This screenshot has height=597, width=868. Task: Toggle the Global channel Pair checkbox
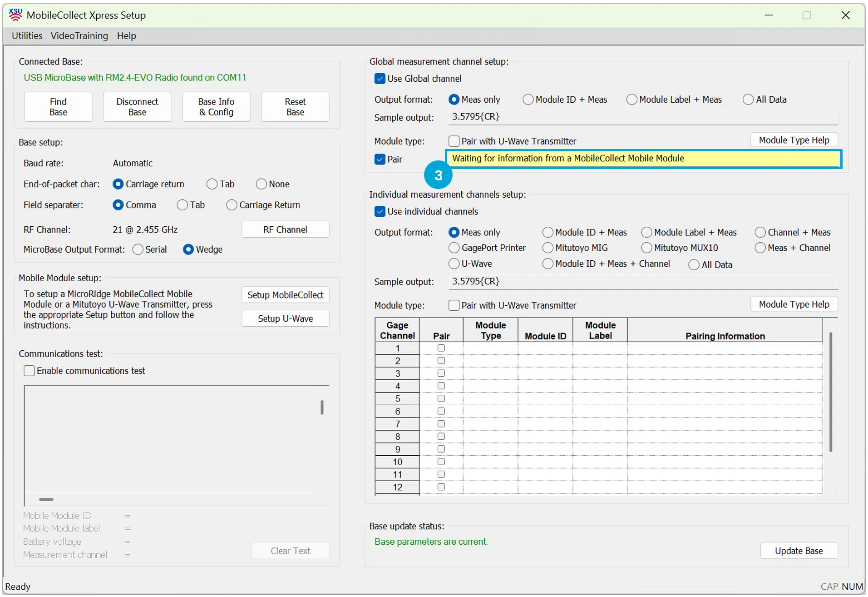(380, 159)
